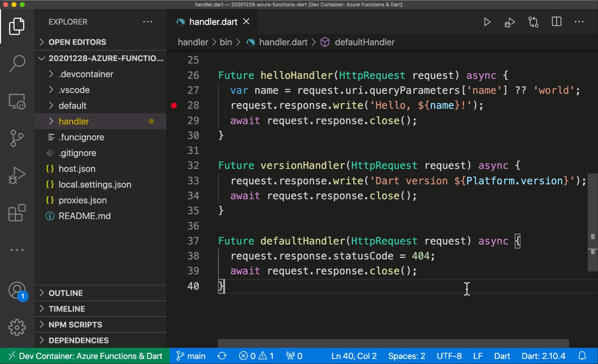Click the notifications bell in status bar
The image size is (598, 364).
pos(582,356)
